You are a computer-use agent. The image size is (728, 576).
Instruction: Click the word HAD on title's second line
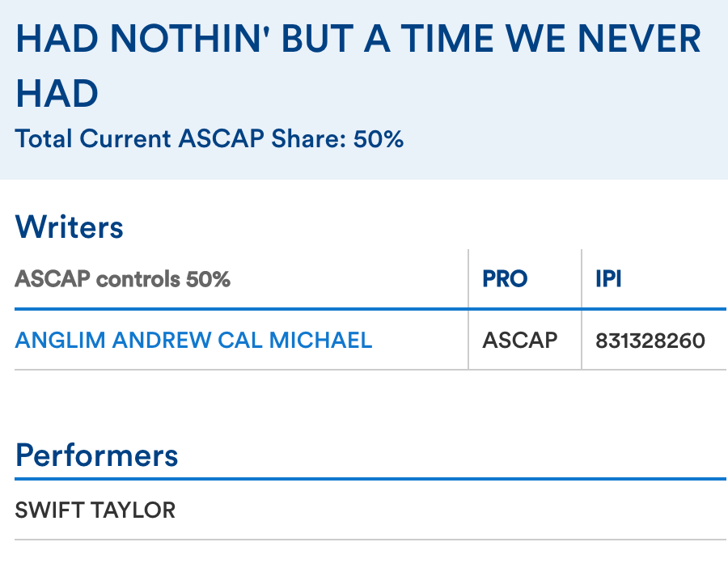click(57, 94)
